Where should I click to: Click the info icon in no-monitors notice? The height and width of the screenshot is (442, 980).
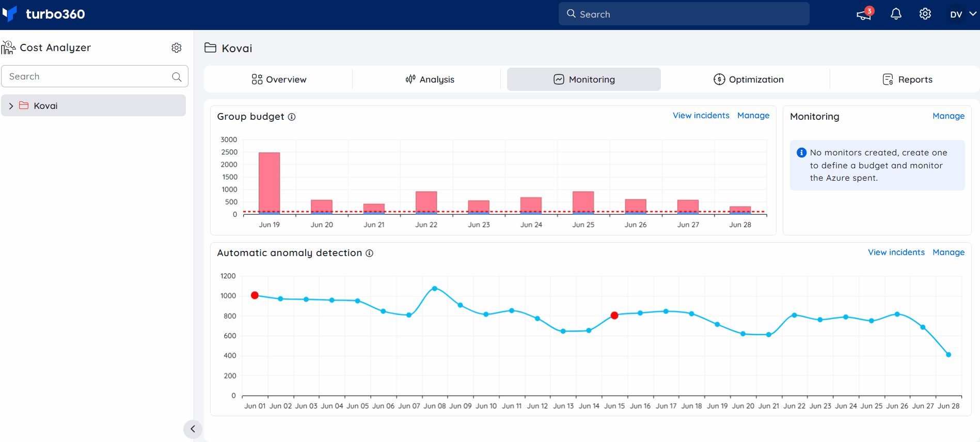802,153
